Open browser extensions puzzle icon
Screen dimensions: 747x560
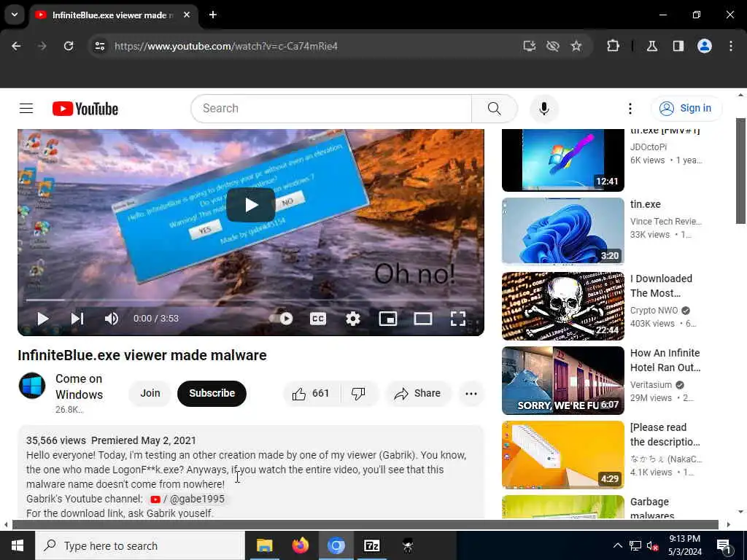click(x=613, y=46)
